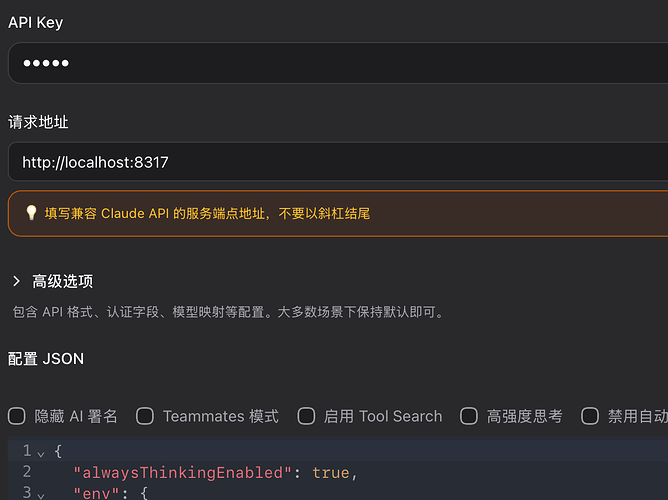668x500 pixels.
Task: Click the 配置 JSON label
Action: point(46,359)
